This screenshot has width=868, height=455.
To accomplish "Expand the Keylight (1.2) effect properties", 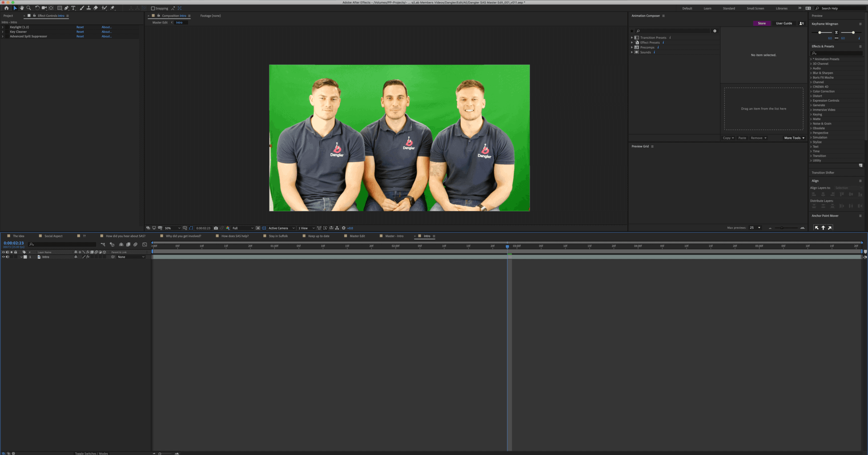I will pyautogui.click(x=3, y=27).
